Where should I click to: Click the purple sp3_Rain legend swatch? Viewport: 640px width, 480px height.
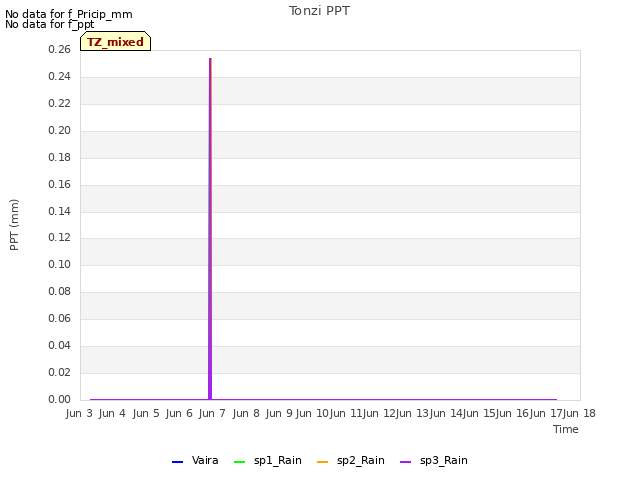pyautogui.click(x=406, y=462)
